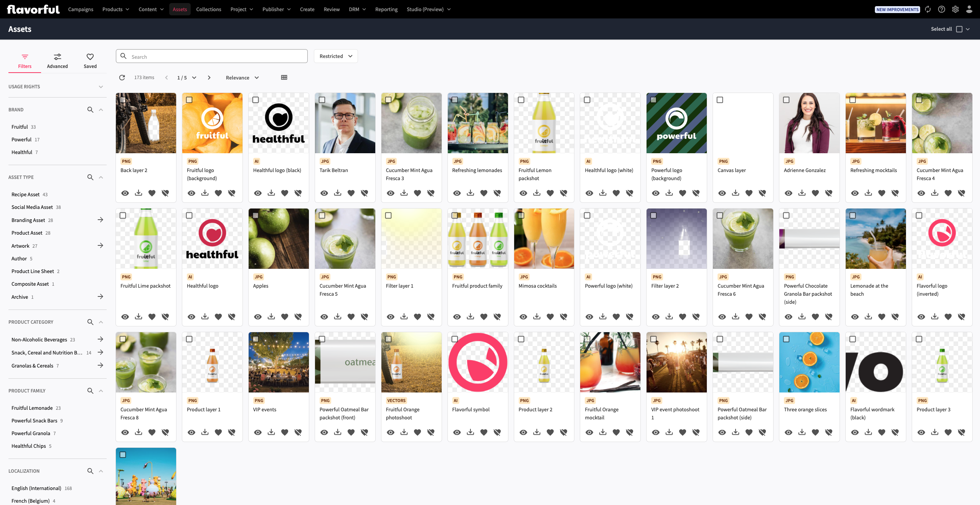Screen dimensions: 980x505
Task: Download the Fruitful Lime packshot asset
Action: coord(139,316)
